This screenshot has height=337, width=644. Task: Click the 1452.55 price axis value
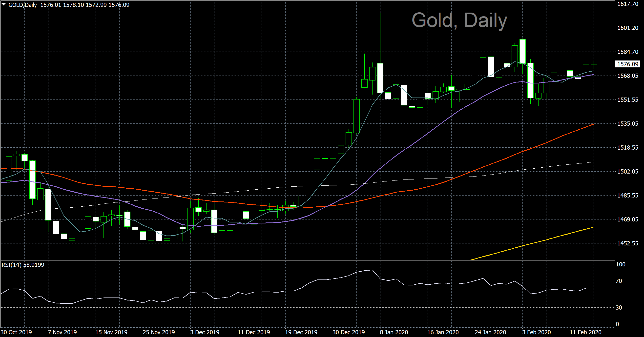(628, 243)
